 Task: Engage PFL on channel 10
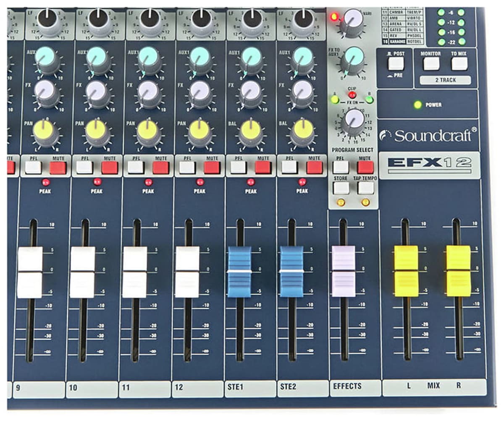coord(84,167)
